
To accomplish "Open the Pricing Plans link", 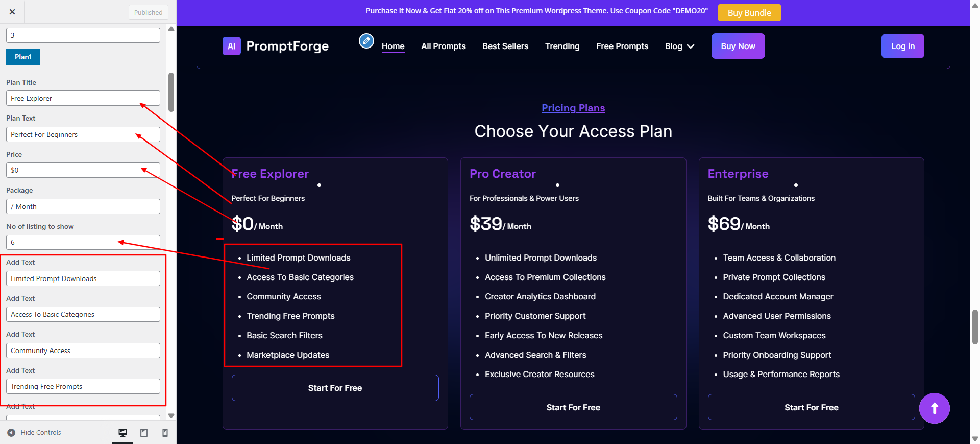I will (x=573, y=108).
